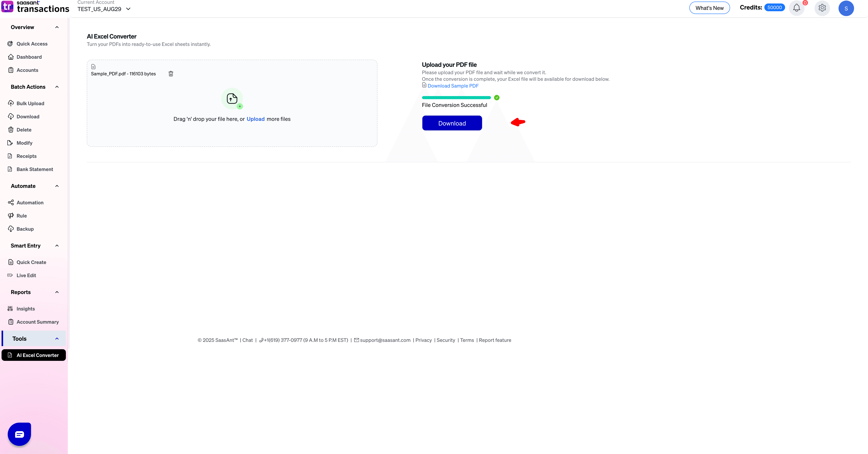
Task: Click the Credits 50000 badge
Action: tap(774, 7)
